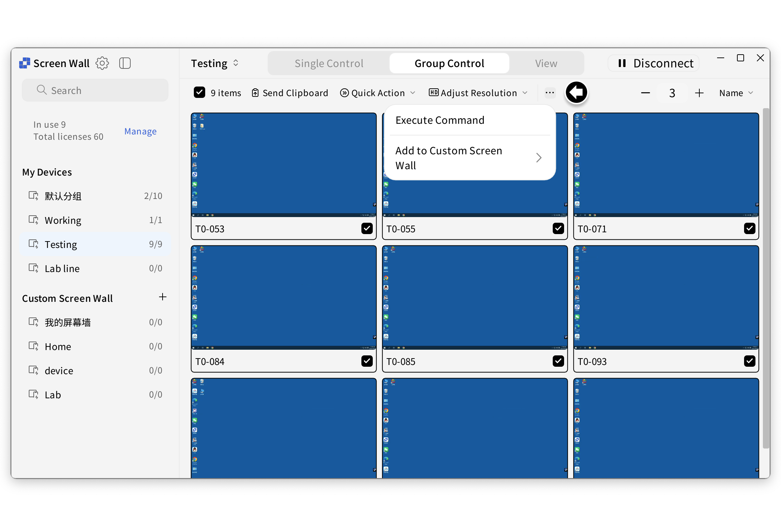
Task: Click the three-dots more options icon
Action: point(550,93)
